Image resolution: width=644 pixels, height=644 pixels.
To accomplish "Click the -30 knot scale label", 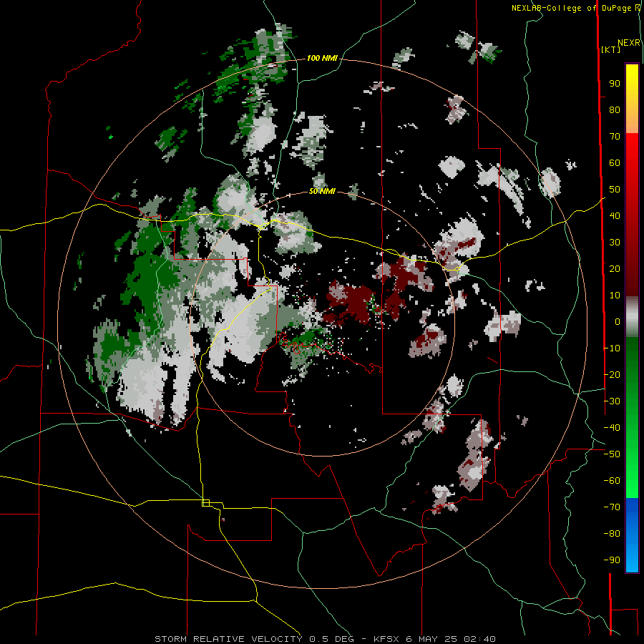I will click(x=612, y=401).
